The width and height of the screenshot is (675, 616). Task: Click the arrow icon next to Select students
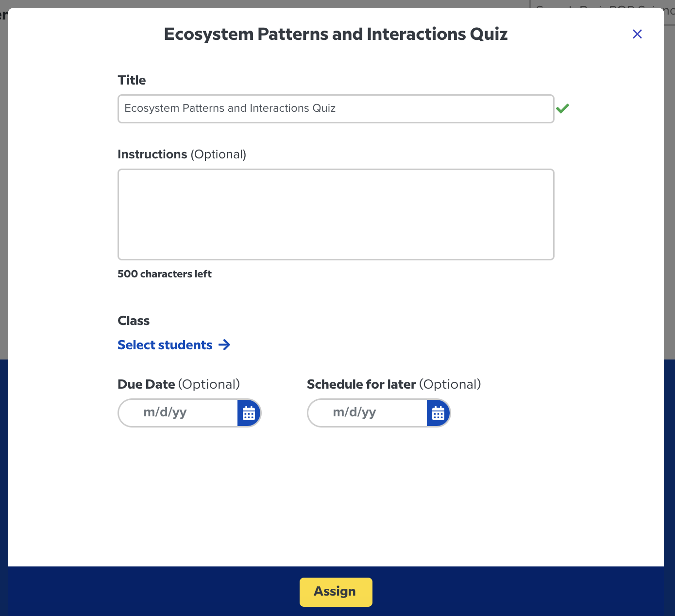click(x=224, y=345)
